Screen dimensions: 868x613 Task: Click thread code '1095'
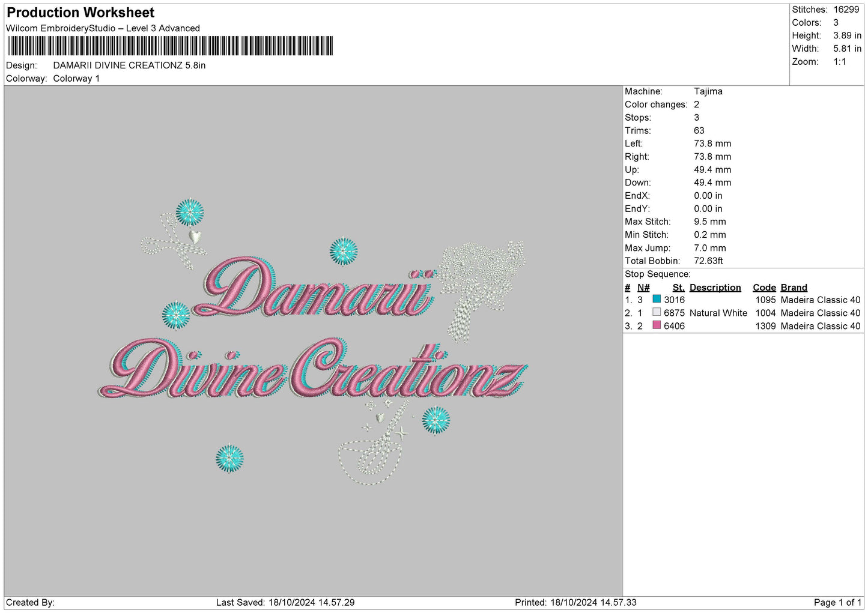[x=766, y=300]
